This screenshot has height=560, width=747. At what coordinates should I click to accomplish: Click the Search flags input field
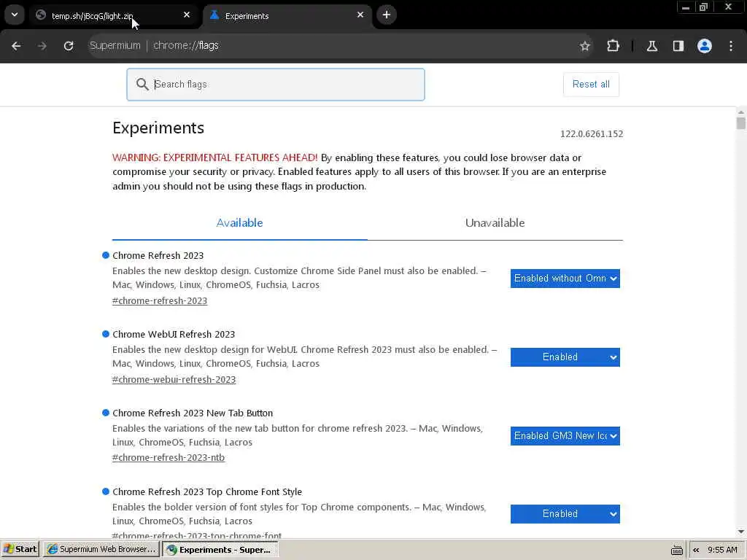tap(275, 85)
